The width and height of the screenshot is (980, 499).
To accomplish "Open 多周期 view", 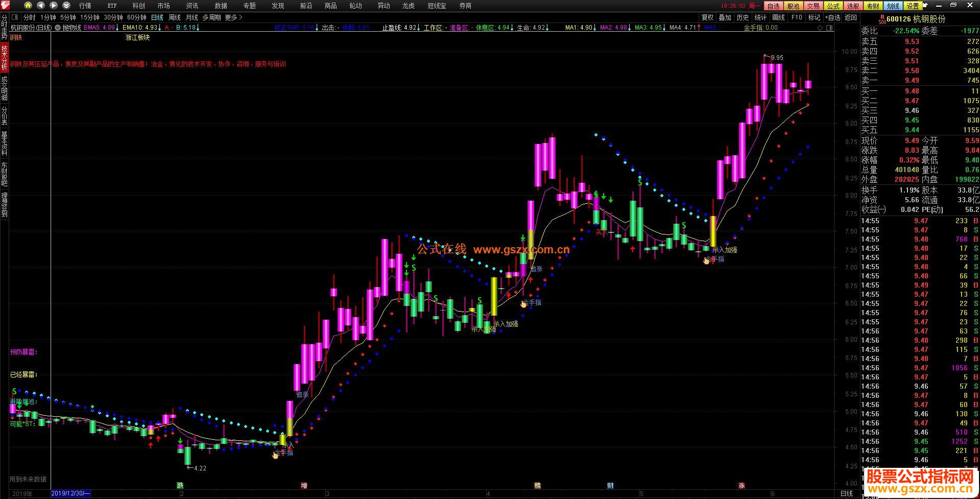I will tap(211, 17).
